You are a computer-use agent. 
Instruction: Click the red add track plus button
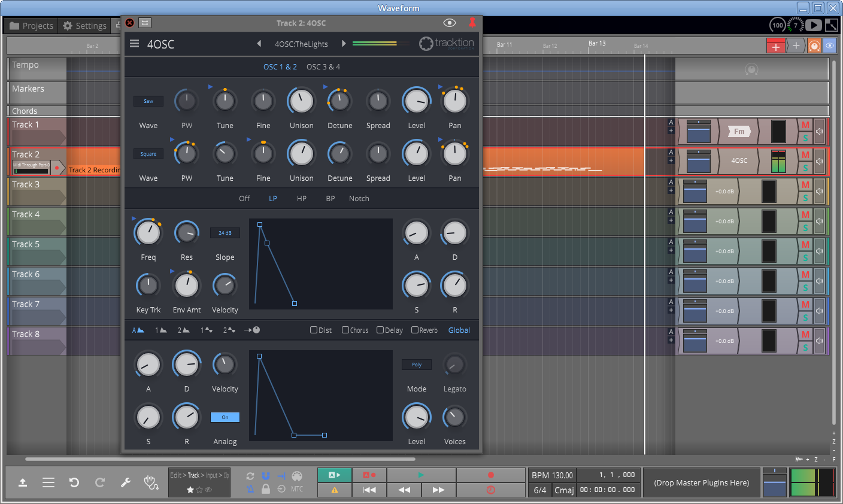776,45
